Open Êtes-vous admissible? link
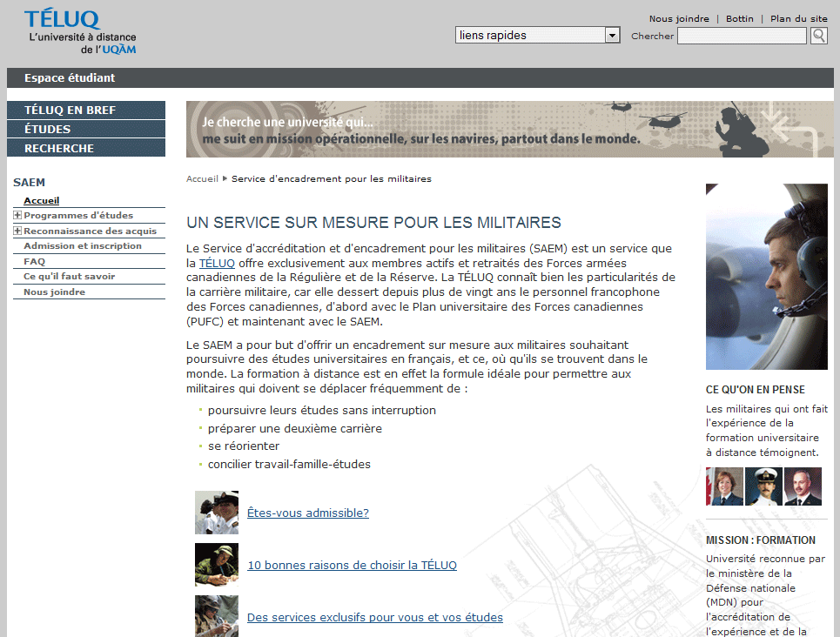 point(308,513)
